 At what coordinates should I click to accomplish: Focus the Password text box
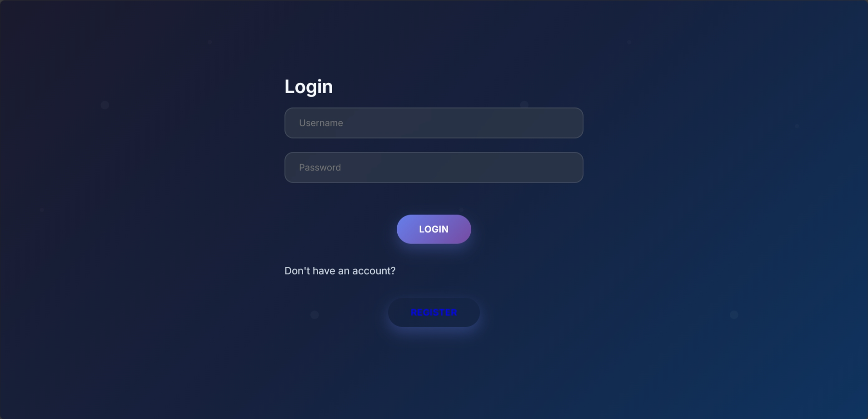click(x=434, y=167)
